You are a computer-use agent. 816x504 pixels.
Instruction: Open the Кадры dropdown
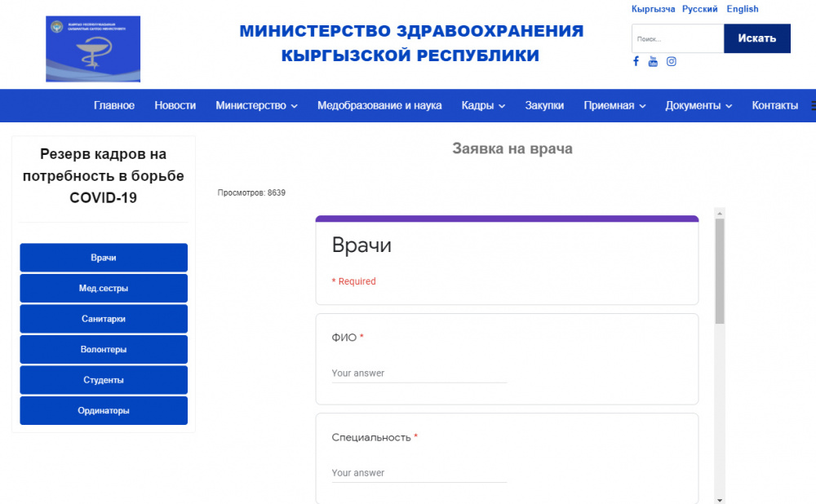[x=482, y=105]
